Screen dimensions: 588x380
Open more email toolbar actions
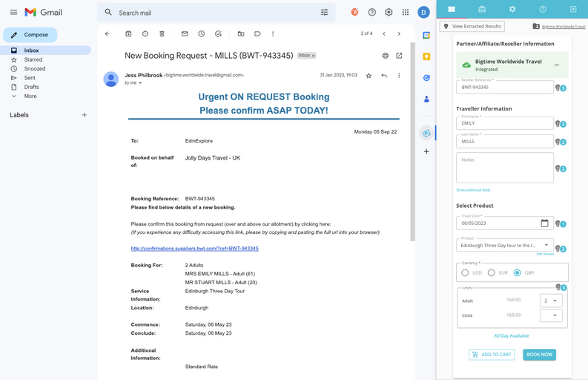273,34
